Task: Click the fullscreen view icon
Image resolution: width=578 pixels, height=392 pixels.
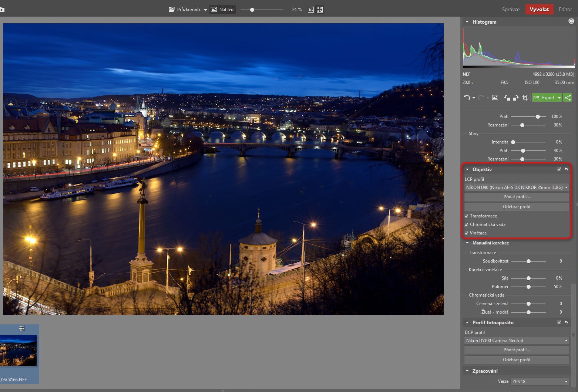Action: 320,10
